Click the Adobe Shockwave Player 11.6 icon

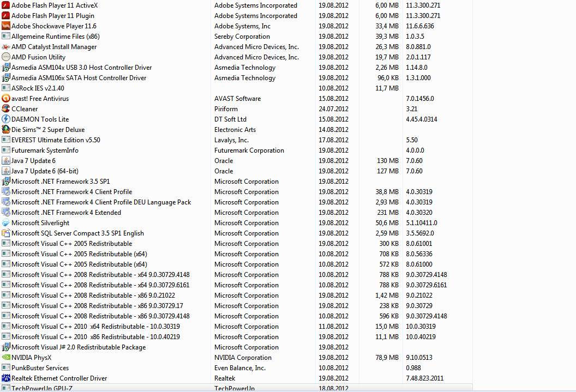pyautogui.click(x=5, y=26)
